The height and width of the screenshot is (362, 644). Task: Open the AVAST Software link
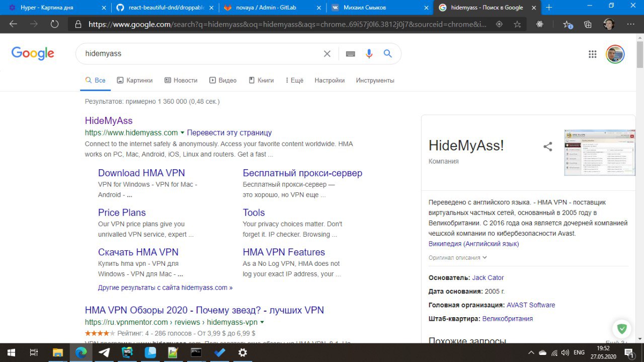click(531, 305)
